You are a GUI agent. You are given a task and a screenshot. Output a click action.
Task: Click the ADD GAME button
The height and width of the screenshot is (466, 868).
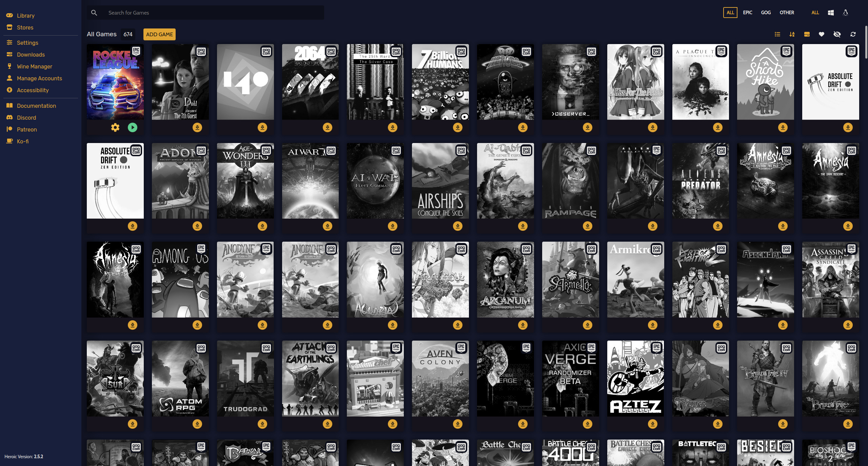click(160, 35)
